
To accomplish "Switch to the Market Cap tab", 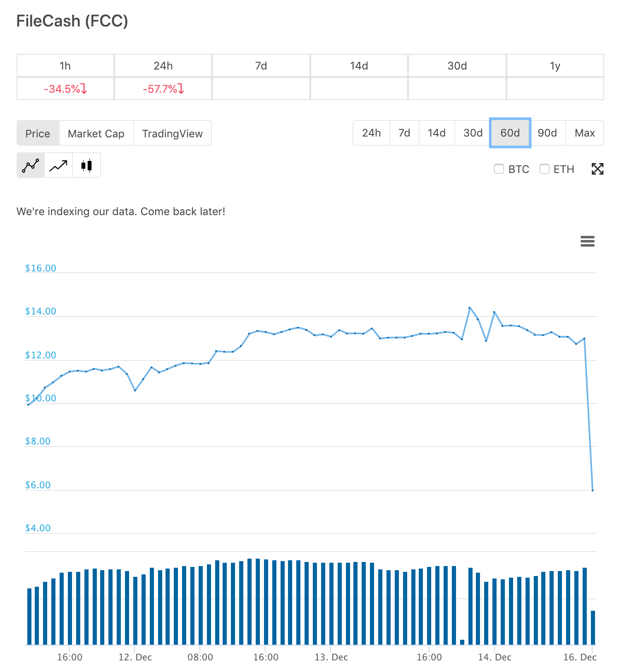I will tap(96, 133).
